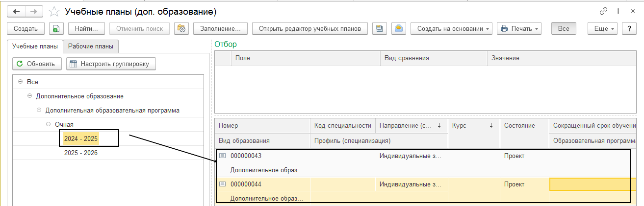
Task: Click the back navigation arrow
Action: (16, 11)
